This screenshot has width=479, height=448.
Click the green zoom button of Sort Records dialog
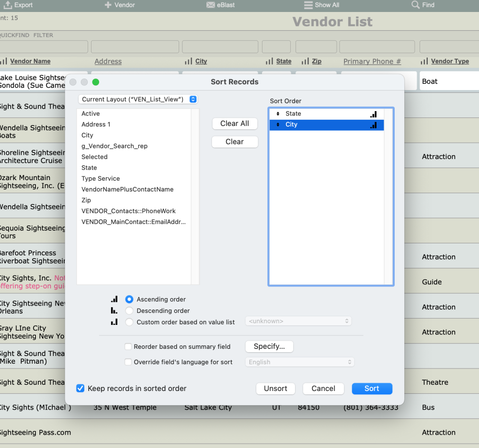pyautogui.click(x=96, y=82)
